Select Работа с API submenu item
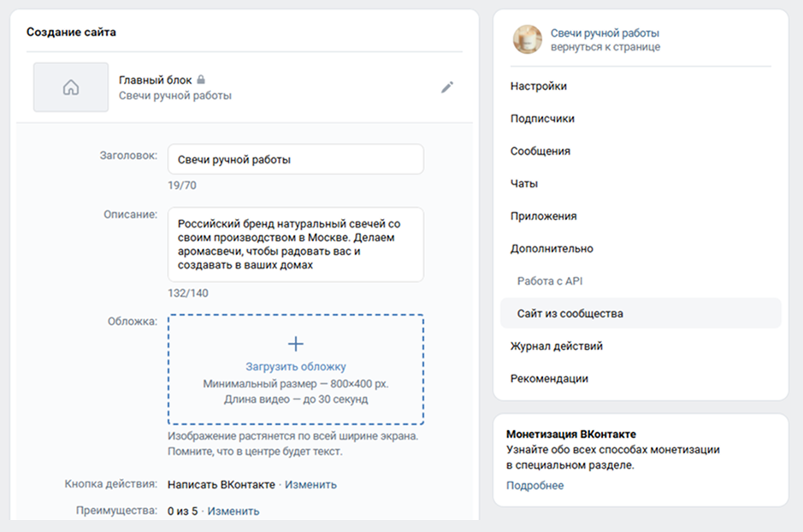Image resolution: width=803 pixels, height=532 pixels. (550, 281)
